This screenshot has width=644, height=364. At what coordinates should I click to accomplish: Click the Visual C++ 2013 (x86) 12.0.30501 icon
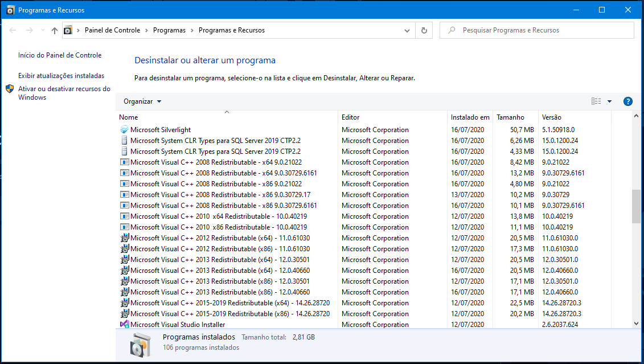point(125,281)
